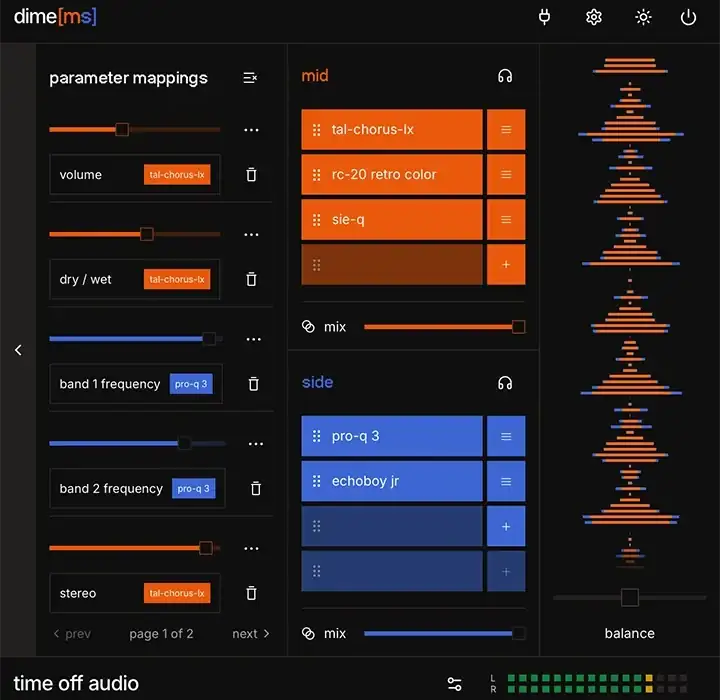Click the volume mapping slider
720x700 pixels.
(x=135, y=130)
